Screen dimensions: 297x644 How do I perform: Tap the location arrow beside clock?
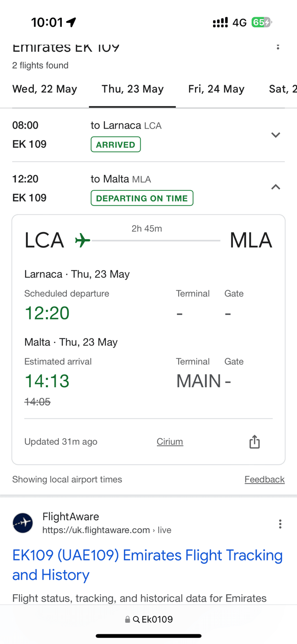(x=71, y=22)
